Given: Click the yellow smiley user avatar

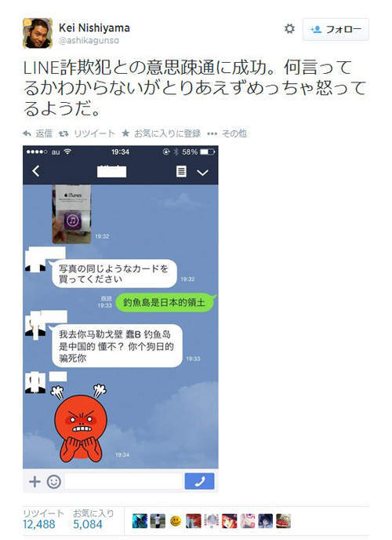Looking at the screenshot, I should (176, 521).
